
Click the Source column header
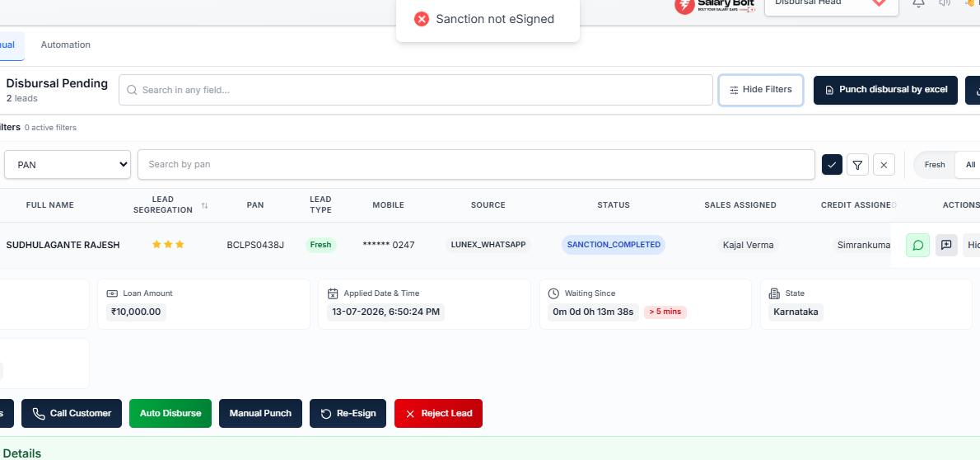[488, 205]
